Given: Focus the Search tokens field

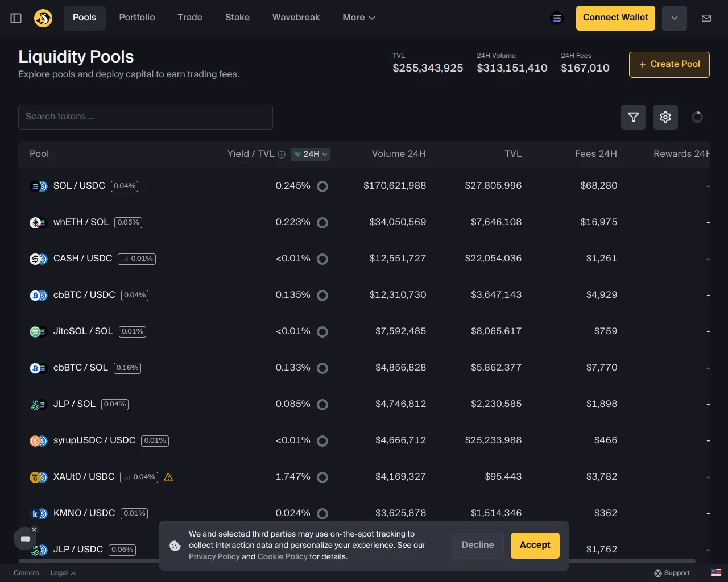Looking at the screenshot, I should coord(146,117).
